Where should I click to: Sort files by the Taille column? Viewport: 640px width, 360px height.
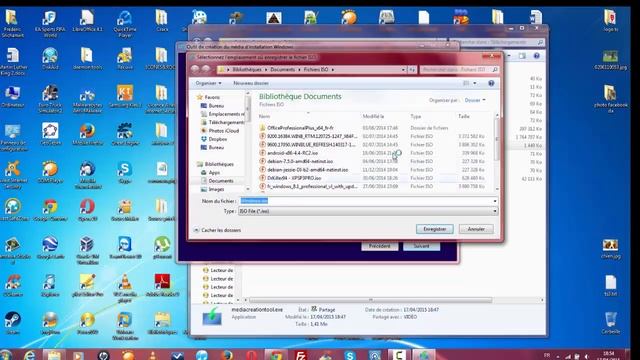point(464,116)
